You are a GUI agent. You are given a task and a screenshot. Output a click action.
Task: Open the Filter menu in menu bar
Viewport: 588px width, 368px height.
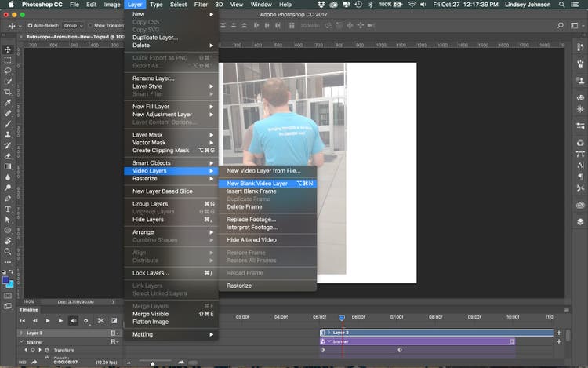pos(201,5)
